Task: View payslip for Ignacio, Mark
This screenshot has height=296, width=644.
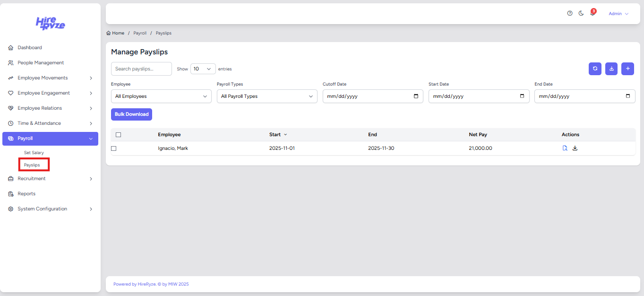Action: coord(565,148)
